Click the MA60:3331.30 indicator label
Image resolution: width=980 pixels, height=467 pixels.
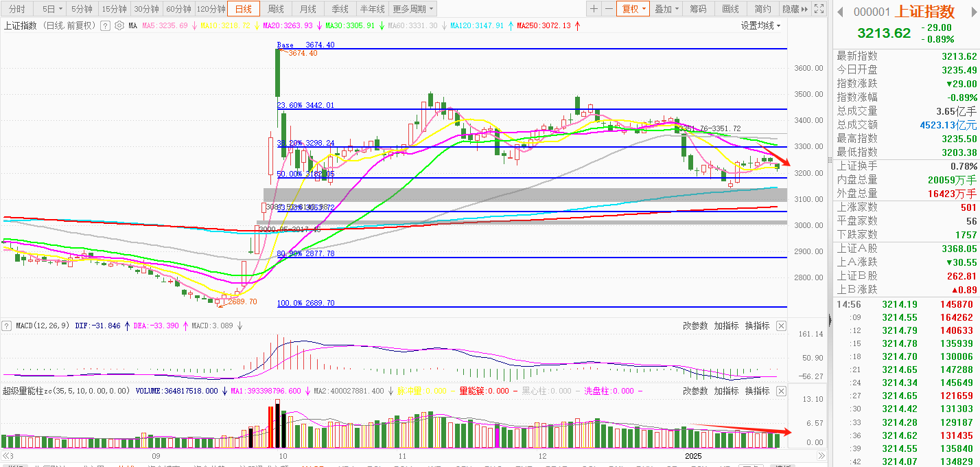tap(412, 25)
